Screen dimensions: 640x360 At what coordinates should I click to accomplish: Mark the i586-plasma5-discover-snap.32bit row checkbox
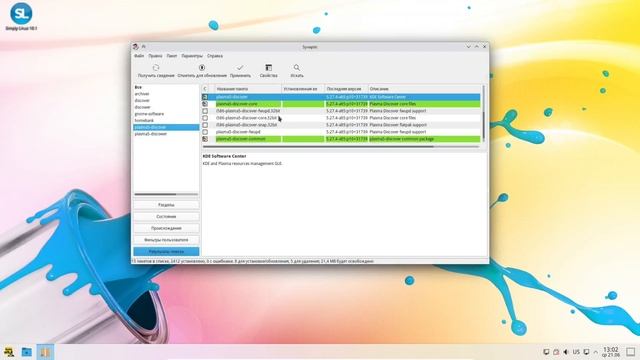tap(205, 125)
